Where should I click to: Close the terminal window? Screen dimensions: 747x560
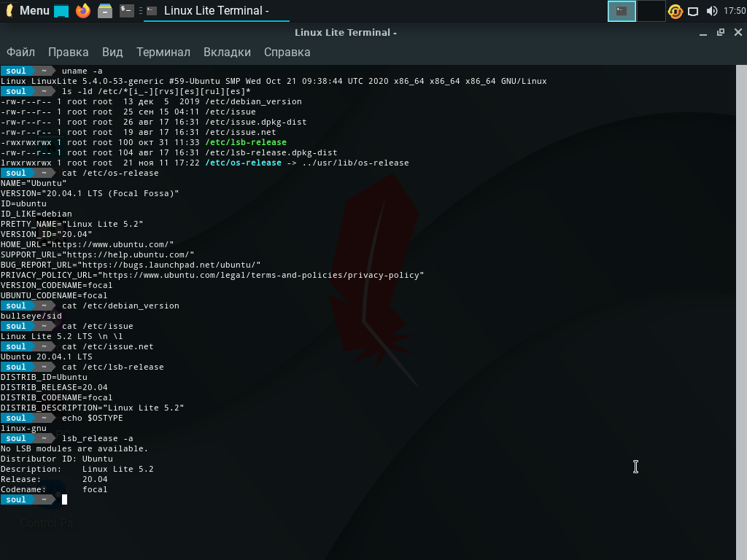click(x=738, y=32)
